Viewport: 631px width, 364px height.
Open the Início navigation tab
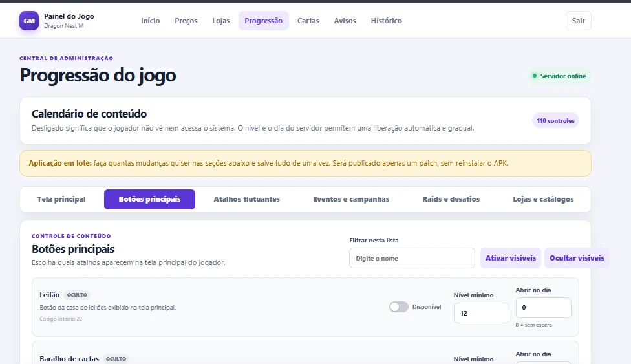tap(150, 21)
